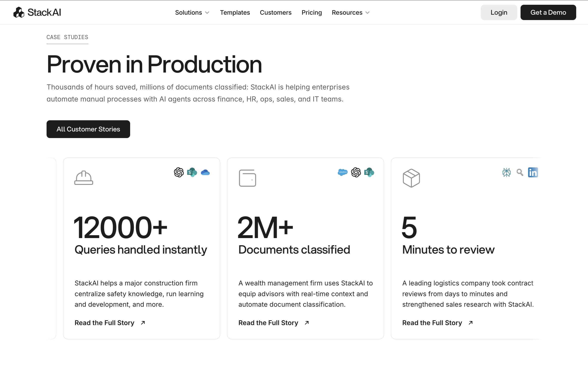
Task: Go to the Pricing page
Action: point(311,12)
